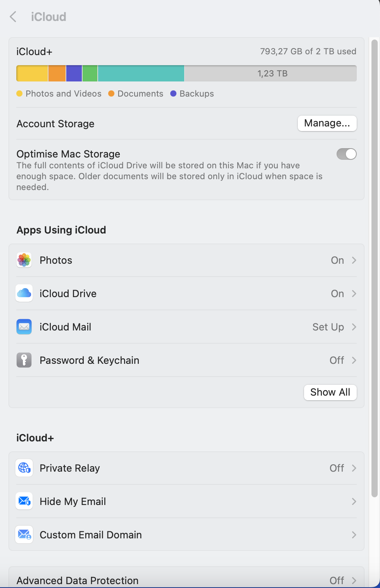Click the Set Up status for iCloud Mail
380x588 pixels.
(328, 327)
